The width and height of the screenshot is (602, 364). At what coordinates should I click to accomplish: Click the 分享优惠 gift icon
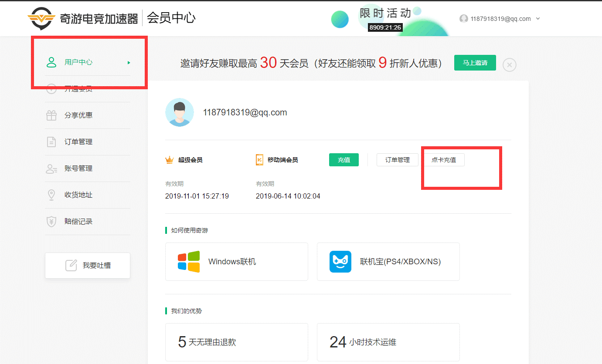click(51, 115)
